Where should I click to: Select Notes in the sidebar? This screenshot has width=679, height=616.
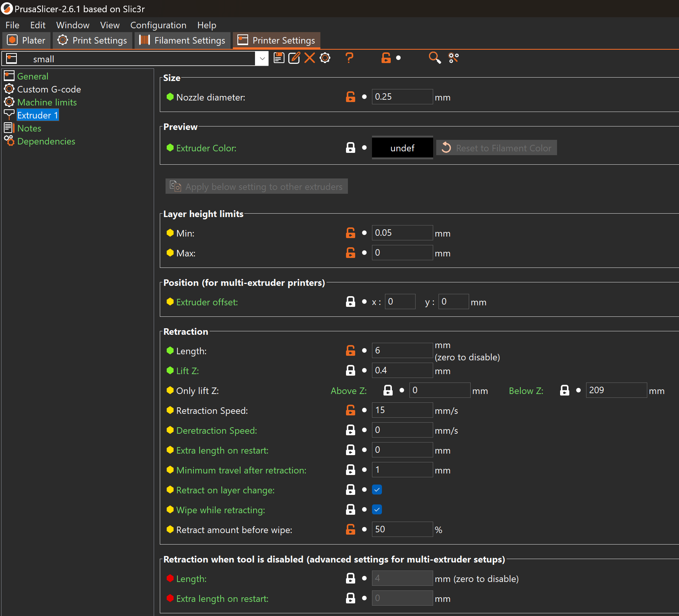click(x=29, y=128)
